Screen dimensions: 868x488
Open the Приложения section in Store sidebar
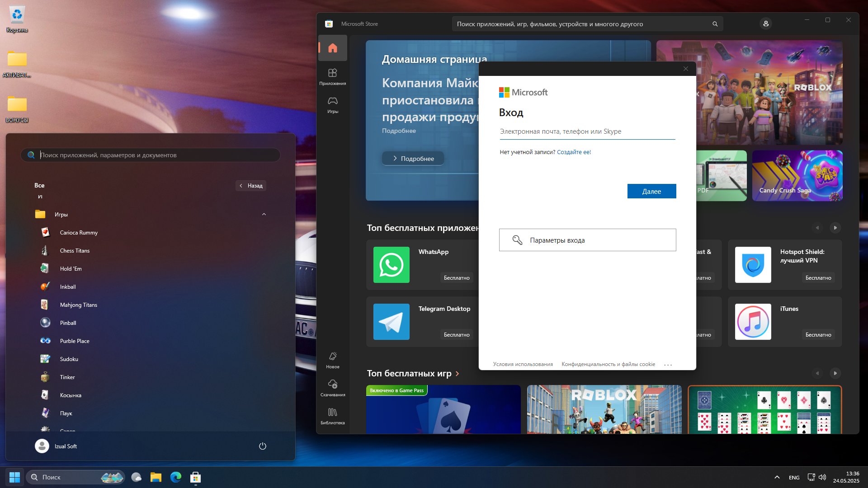(x=333, y=76)
